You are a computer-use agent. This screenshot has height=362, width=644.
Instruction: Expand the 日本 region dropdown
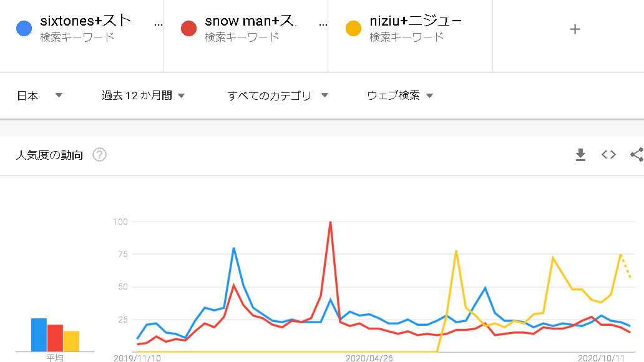pos(39,95)
